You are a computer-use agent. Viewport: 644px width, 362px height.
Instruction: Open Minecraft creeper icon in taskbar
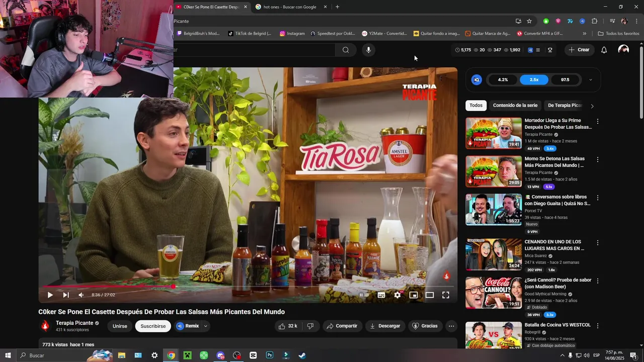[x=188, y=355]
